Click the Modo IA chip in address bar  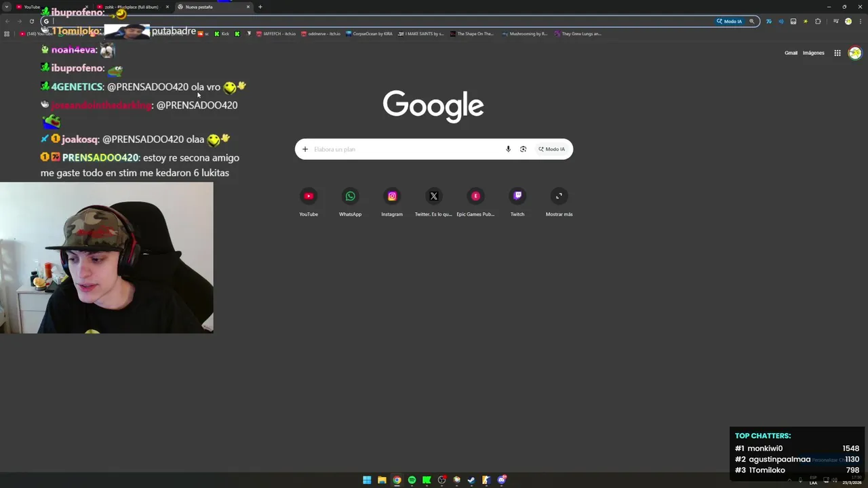pos(730,21)
